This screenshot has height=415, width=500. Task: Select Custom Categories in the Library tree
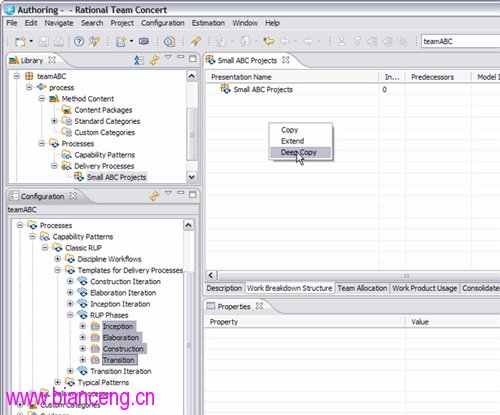pos(105,132)
